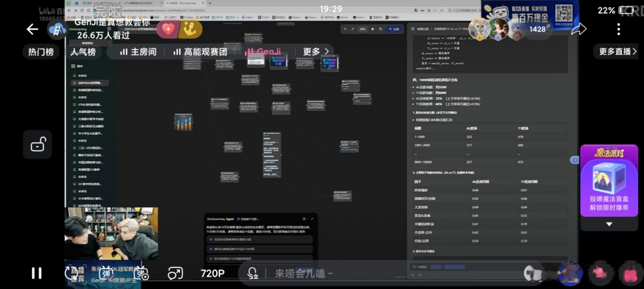Follow streamer with heart plus icon
Screen dimensions: 644x289
168,29
